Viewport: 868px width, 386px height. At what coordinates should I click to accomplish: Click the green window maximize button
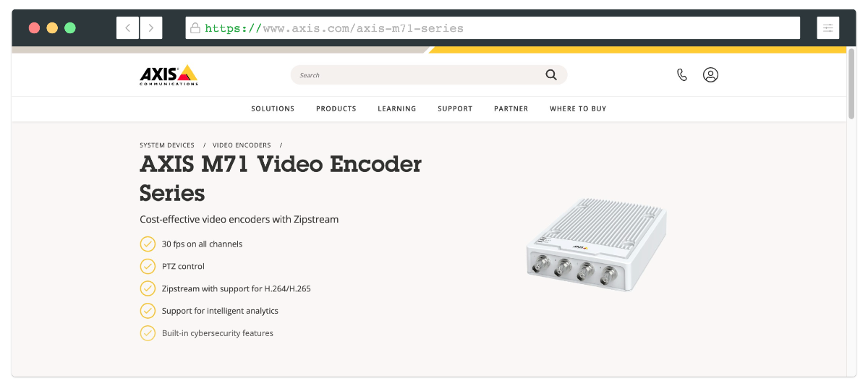70,28
